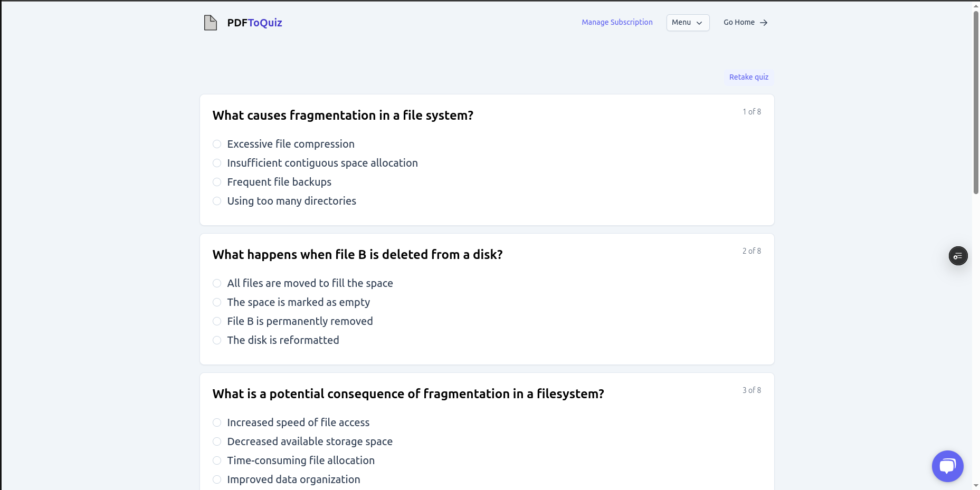Select "The disk is reformatted" option
This screenshot has height=490, width=980.
[217, 340]
